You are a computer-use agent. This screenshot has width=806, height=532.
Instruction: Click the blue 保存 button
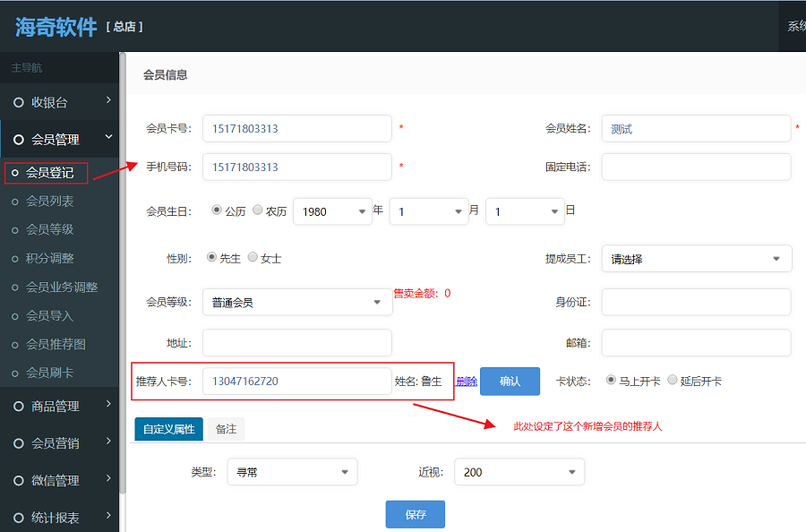click(415, 515)
